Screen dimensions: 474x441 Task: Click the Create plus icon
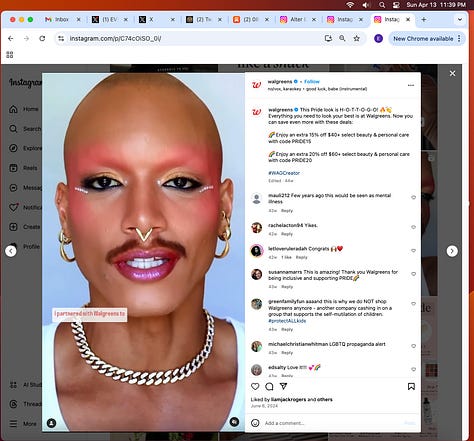13,227
